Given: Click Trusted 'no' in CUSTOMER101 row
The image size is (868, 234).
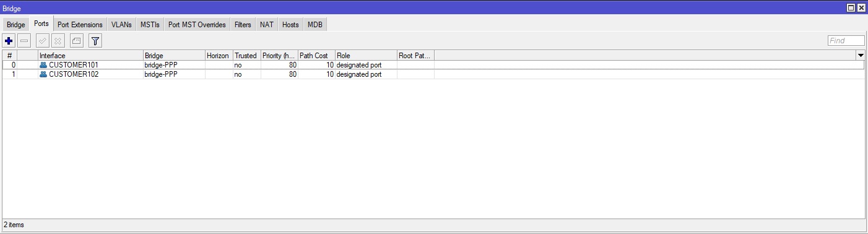Looking at the screenshot, I should pyautogui.click(x=238, y=65).
